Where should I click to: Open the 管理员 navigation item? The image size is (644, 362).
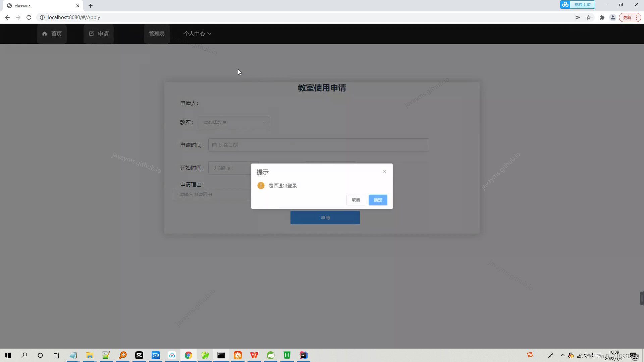[x=157, y=34]
